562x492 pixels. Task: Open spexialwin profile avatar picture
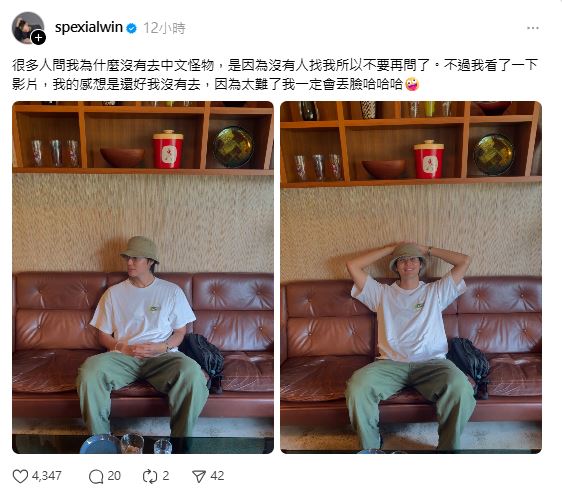coord(28,28)
